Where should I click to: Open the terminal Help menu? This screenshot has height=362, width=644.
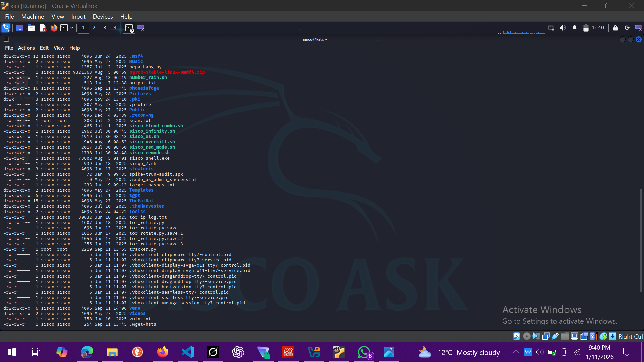pos(75,48)
